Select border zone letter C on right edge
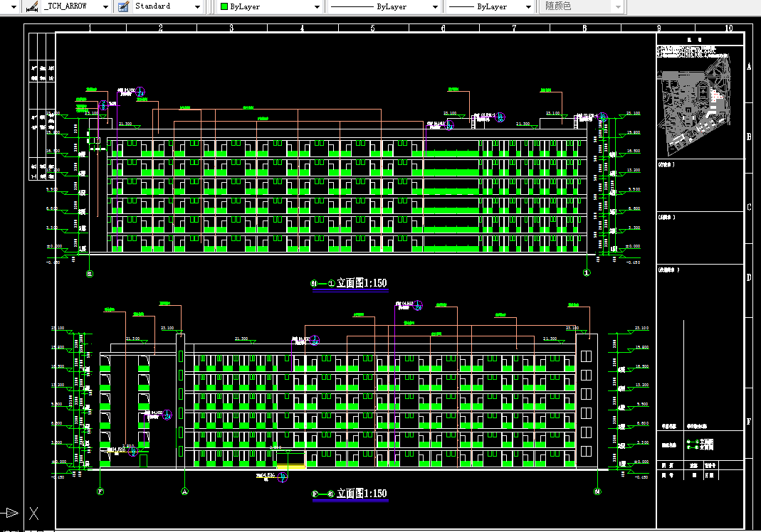761x532 pixels. (x=749, y=207)
